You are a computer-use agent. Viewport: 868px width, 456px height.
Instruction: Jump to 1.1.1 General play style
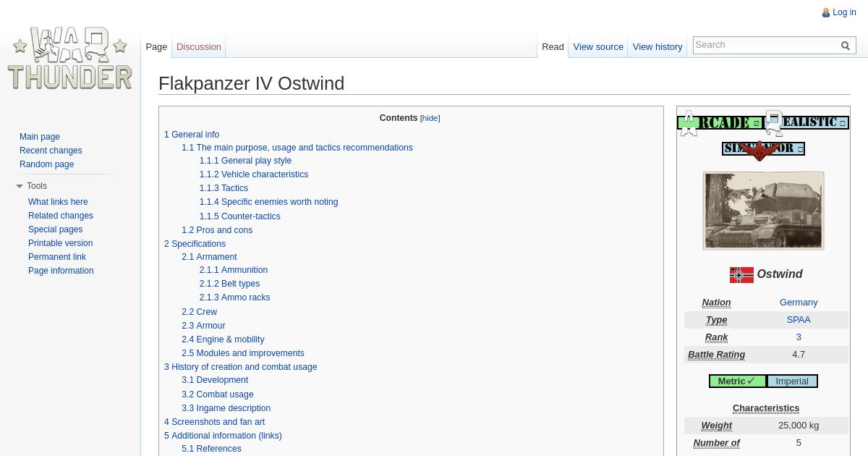tap(245, 161)
